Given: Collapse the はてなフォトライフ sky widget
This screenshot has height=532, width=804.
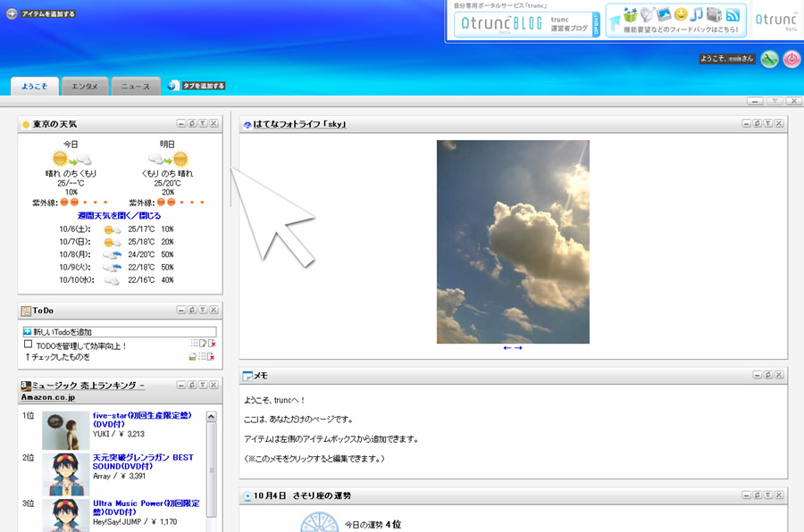Looking at the screenshot, I should pyautogui.click(x=747, y=123).
